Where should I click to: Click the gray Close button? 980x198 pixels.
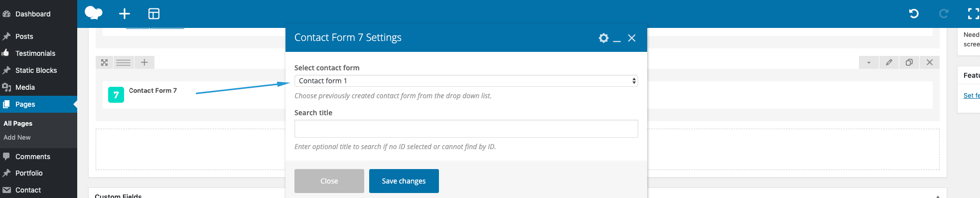pyautogui.click(x=329, y=181)
